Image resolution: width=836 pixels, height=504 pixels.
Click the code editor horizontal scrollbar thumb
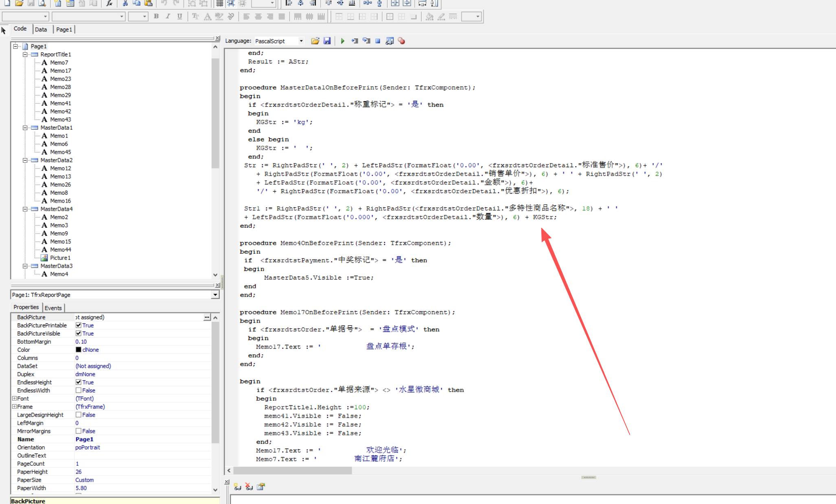[x=292, y=471]
